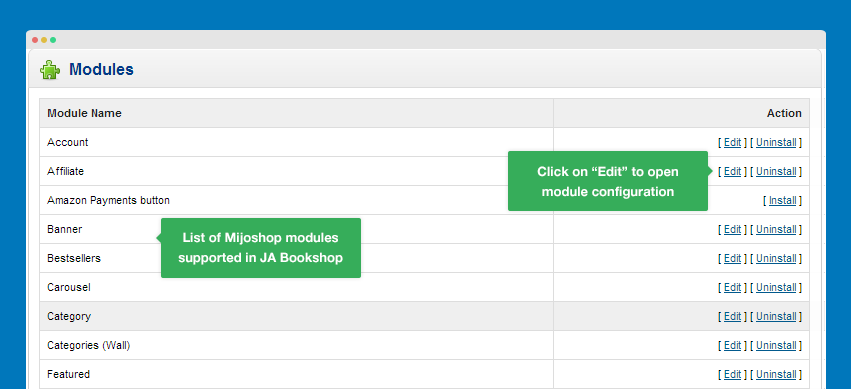
Task: Click the Module Name column header
Action: (84, 113)
